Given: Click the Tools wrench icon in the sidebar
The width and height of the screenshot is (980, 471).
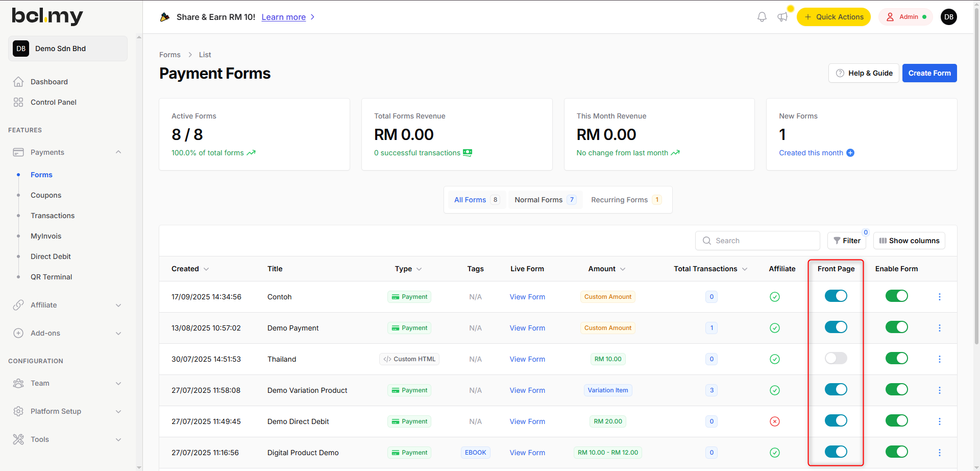Looking at the screenshot, I should (x=18, y=439).
